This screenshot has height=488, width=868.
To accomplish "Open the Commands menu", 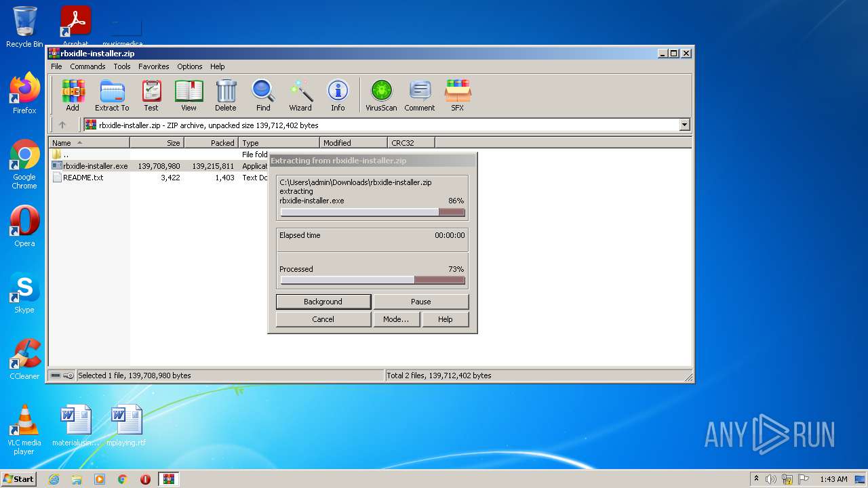I will (x=87, y=66).
